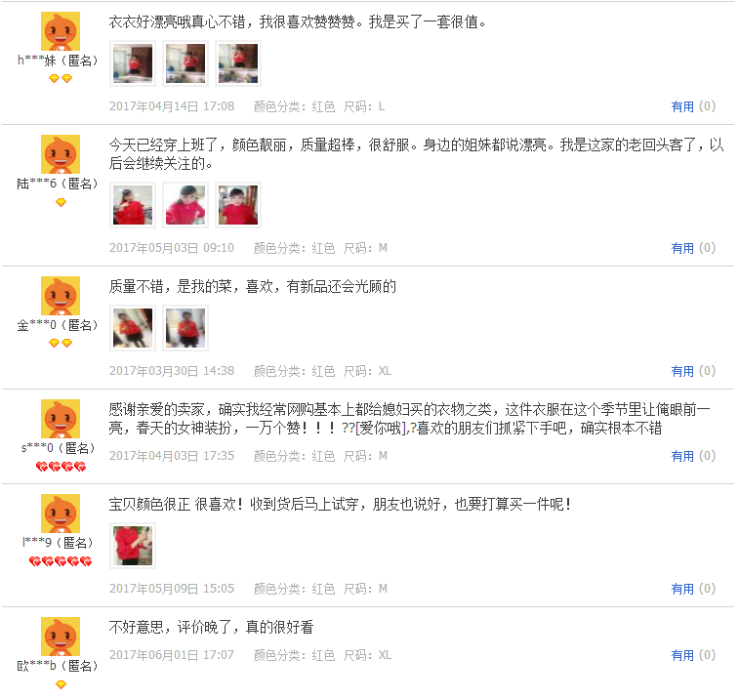Click red heart rank icons under l***9
This screenshot has width=739, height=700.
tap(61, 561)
